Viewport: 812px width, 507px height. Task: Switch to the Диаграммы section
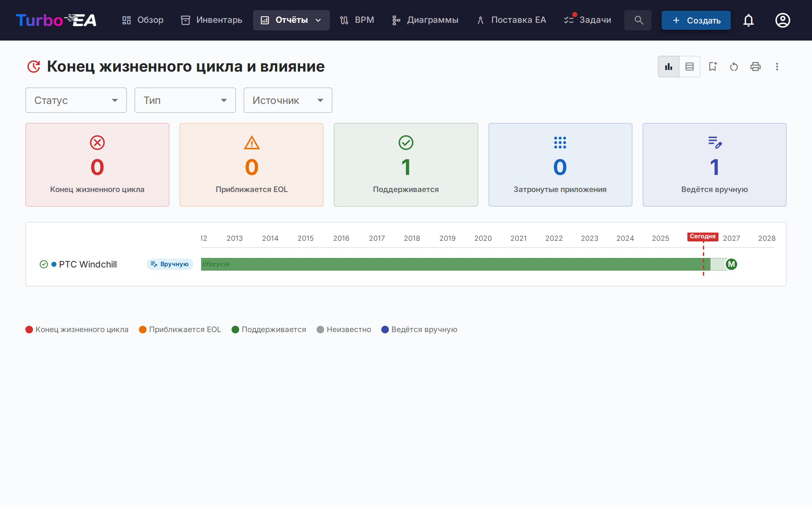(425, 20)
